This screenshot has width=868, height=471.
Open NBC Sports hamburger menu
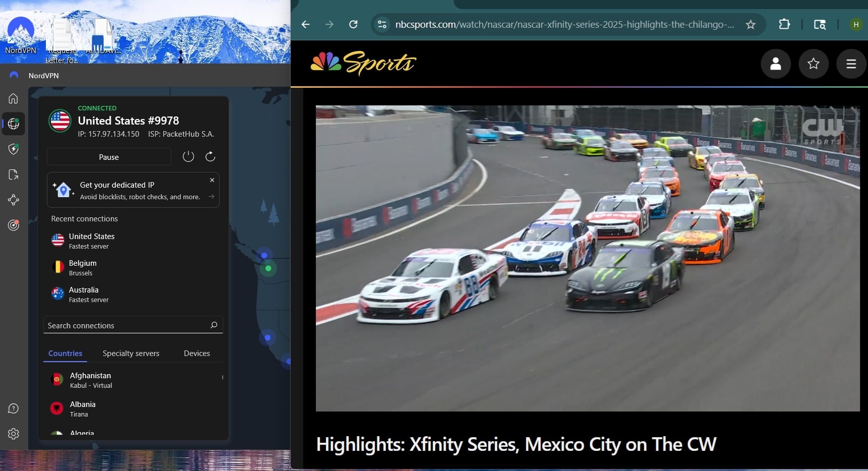[851, 64]
